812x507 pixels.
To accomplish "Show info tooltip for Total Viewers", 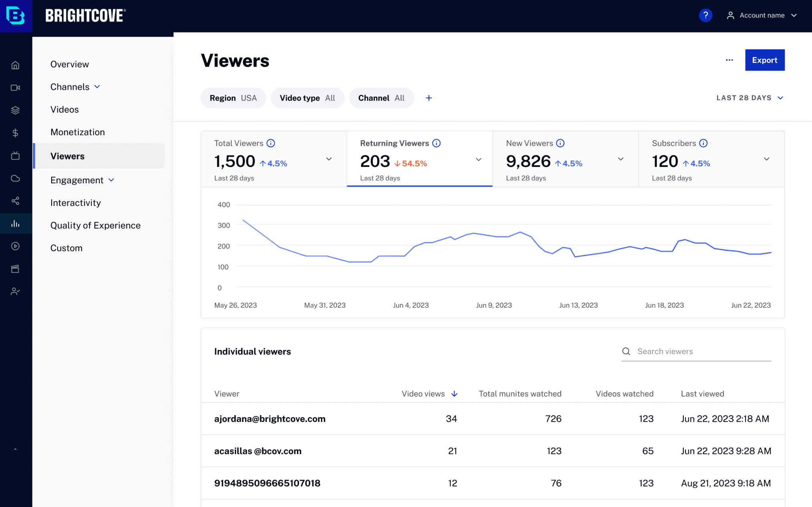I will click(271, 143).
